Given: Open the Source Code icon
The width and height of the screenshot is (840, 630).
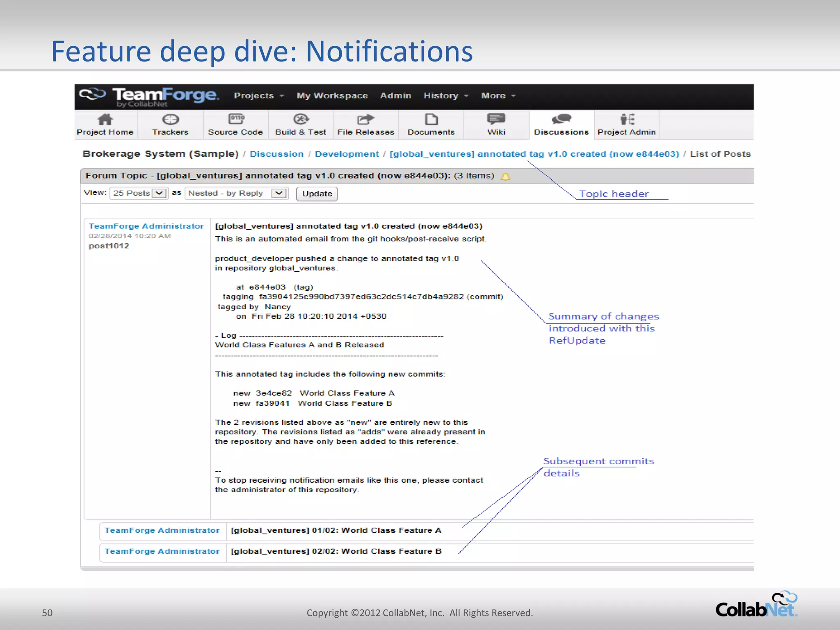Looking at the screenshot, I should [236, 119].
